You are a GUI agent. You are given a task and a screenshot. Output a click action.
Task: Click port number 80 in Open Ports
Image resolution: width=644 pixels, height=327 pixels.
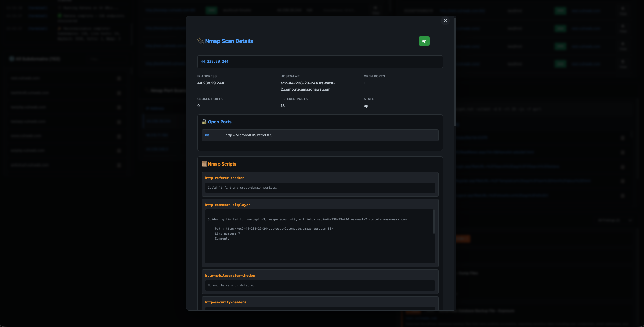207,135
